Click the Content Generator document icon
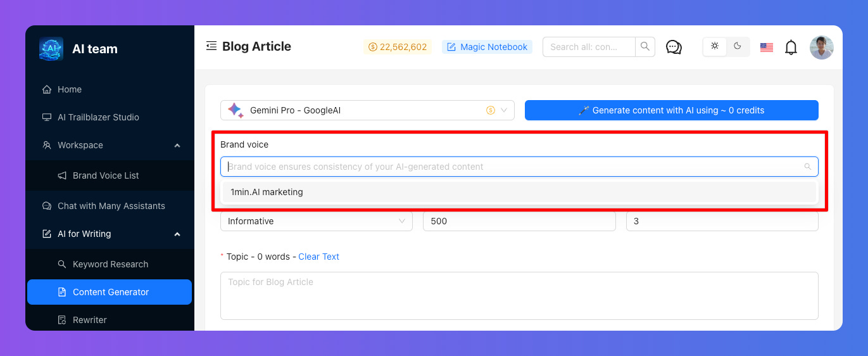 pyautogui.click(x=62, y=292)
